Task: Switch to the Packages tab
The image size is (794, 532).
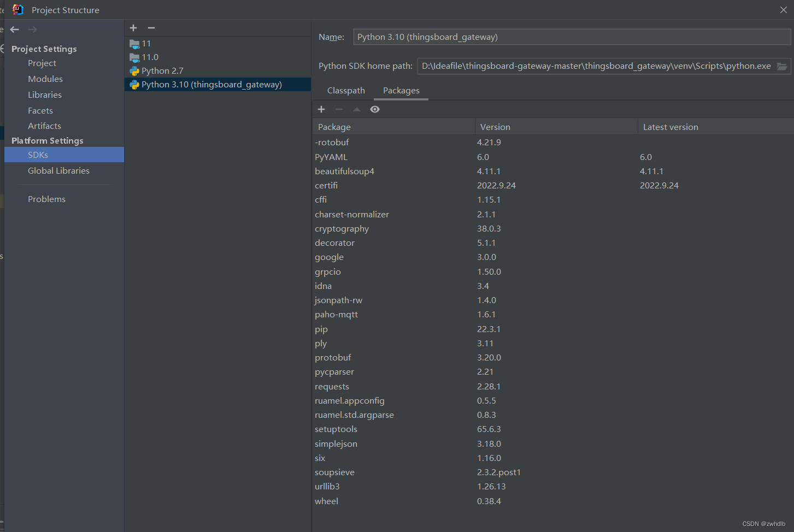Action: coord(401,91)
